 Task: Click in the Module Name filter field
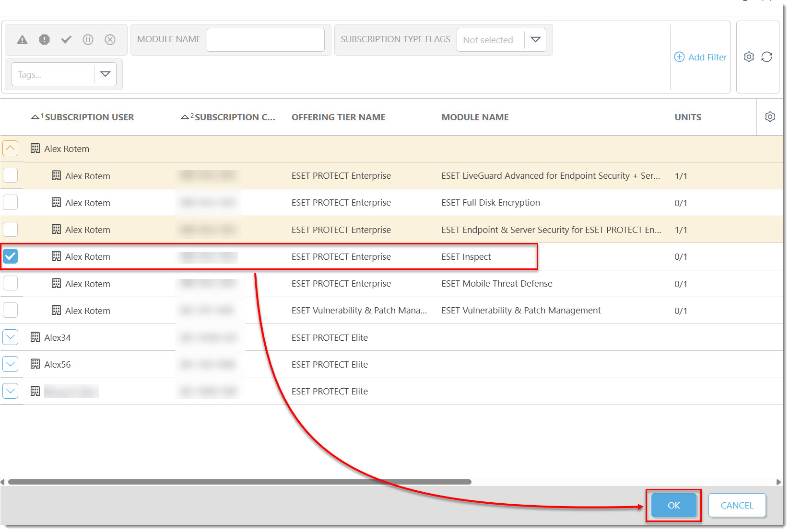(266, 40)
